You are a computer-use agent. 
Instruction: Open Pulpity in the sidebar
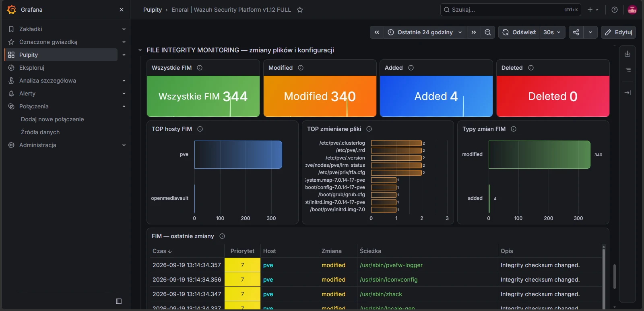61,55
